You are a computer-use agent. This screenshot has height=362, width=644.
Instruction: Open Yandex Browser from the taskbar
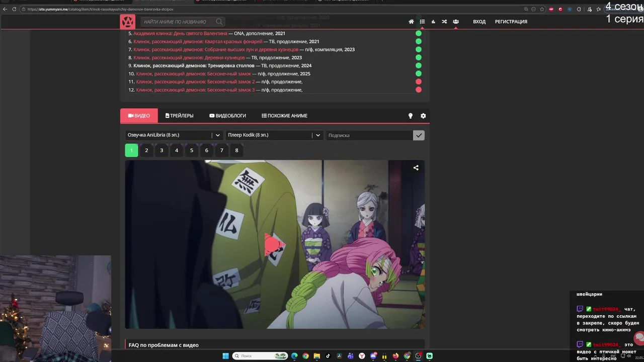pyautogui.click(x=362, y=356)
